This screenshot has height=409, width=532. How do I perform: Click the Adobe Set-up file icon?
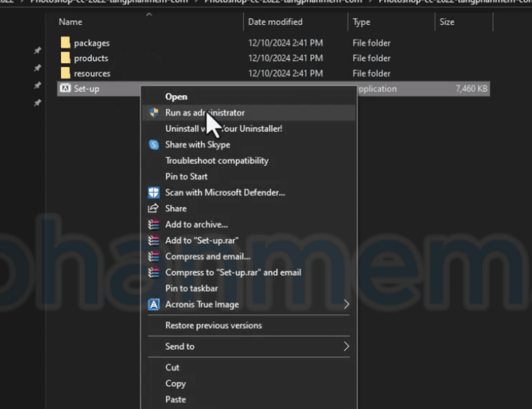[65, 89]
